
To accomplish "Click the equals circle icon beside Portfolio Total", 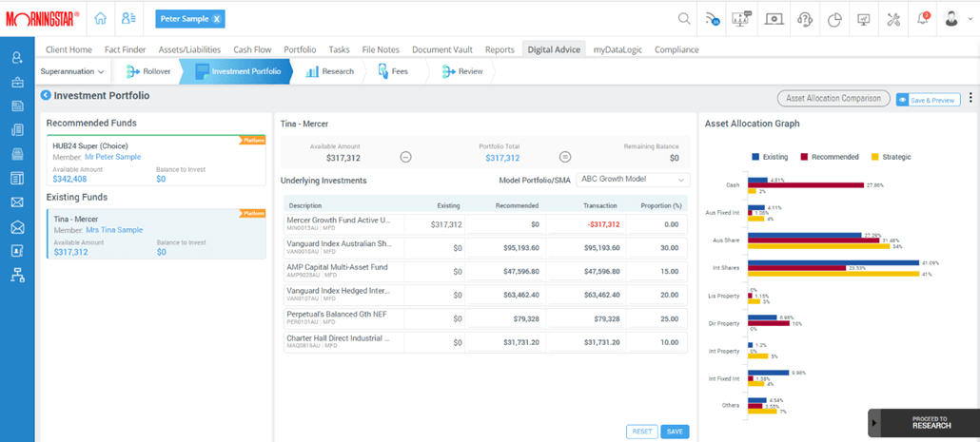I will click(x=565, y=158).
